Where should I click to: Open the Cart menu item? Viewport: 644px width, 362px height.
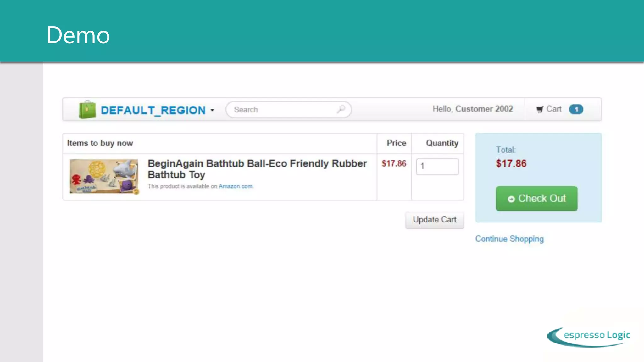(x=553, y=109)
